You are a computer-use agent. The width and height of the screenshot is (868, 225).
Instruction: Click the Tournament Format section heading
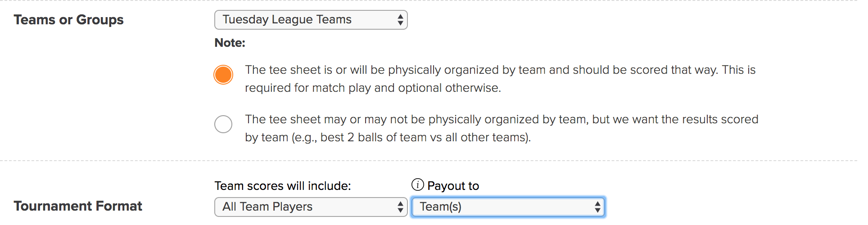point(78,206)
